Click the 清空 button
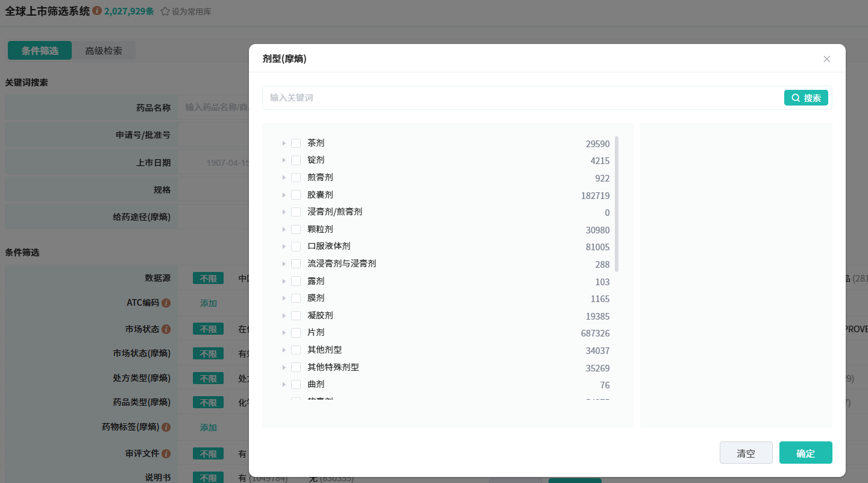The width and height of the screenshot is (868, 483). pyautogui.click(x=746, y=453)
